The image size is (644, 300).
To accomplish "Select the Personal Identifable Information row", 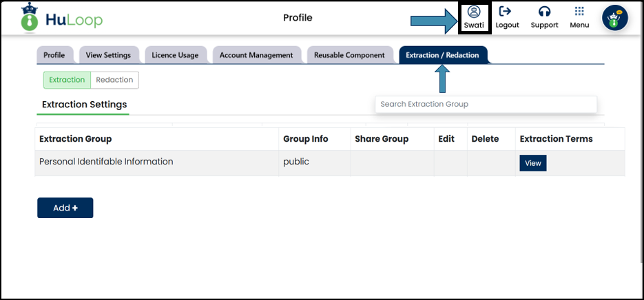I will (x=106, y=162).
